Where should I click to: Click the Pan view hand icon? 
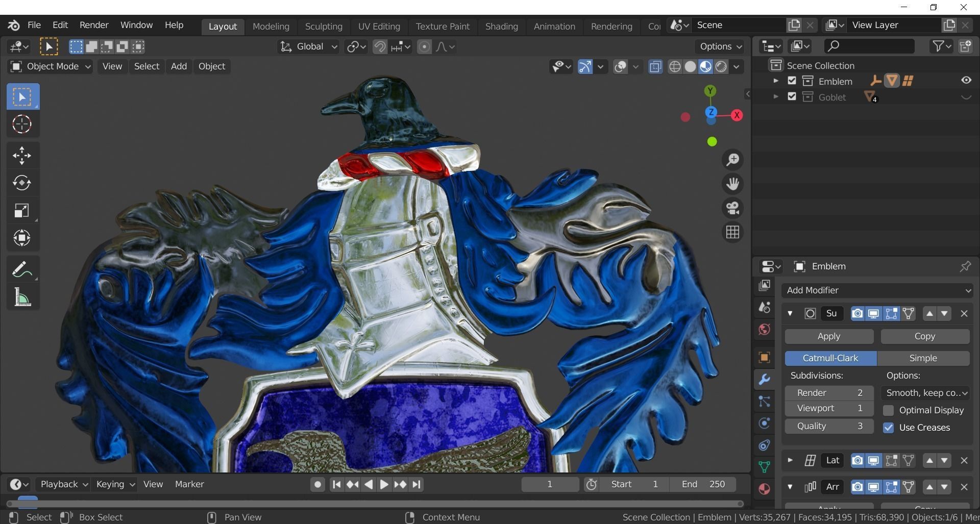(x=733, y=184)
